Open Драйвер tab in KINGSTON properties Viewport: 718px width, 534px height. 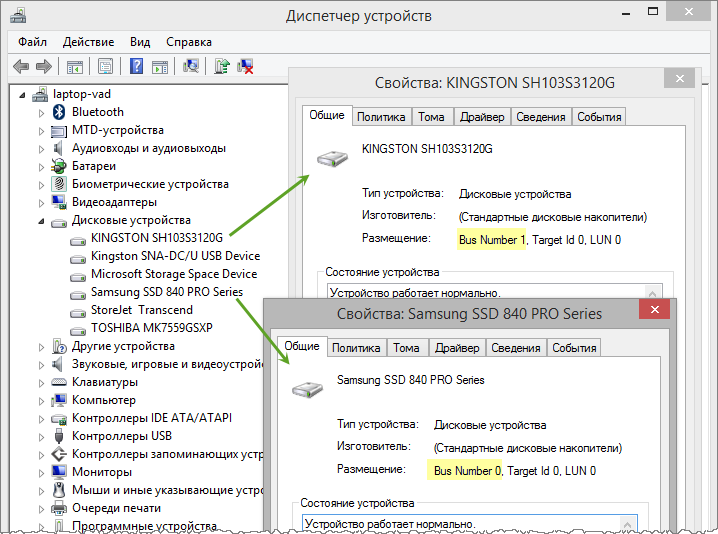tap(482, 117)
